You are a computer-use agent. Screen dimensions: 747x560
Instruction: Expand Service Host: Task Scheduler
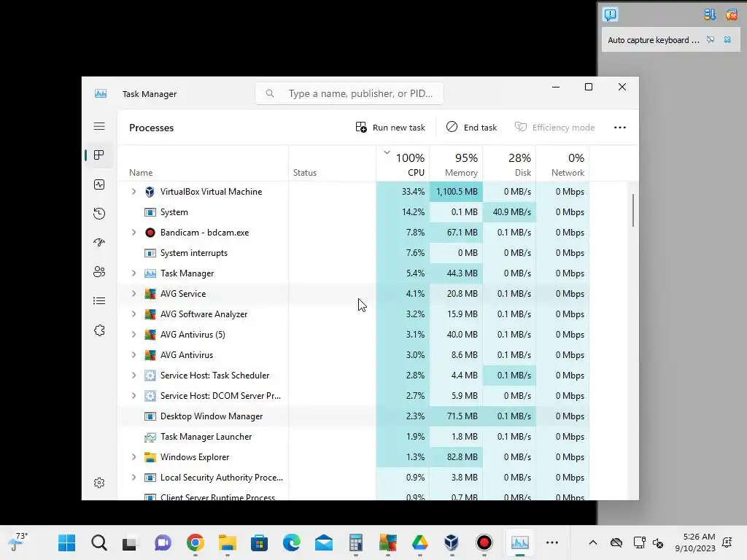tap(134, 376)
